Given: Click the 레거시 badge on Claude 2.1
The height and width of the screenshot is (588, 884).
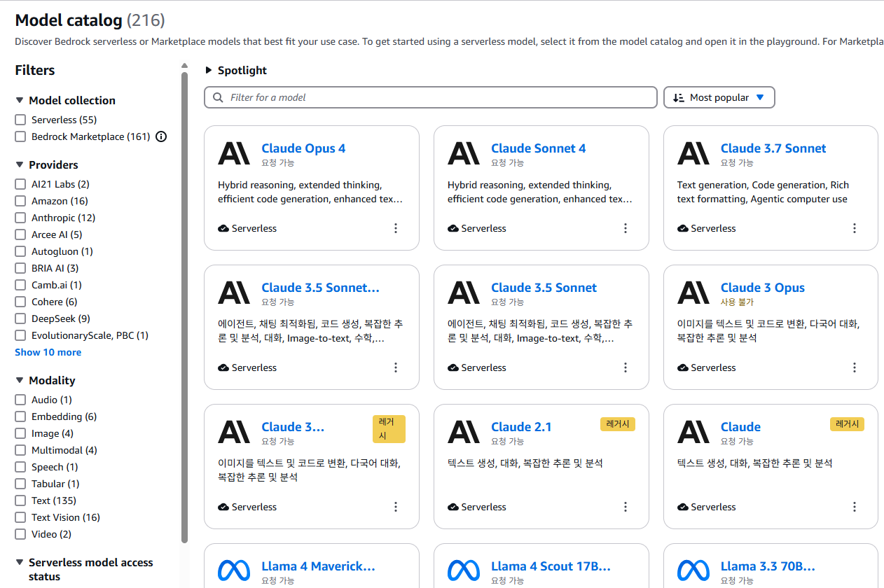Looking at the screenshot, I should coord(618,424).
